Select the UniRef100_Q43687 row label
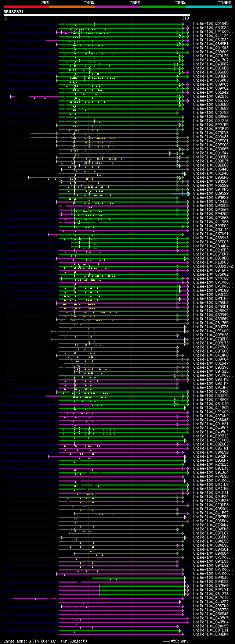This screenshot has height=644, width=235. [x=211, y=64]
